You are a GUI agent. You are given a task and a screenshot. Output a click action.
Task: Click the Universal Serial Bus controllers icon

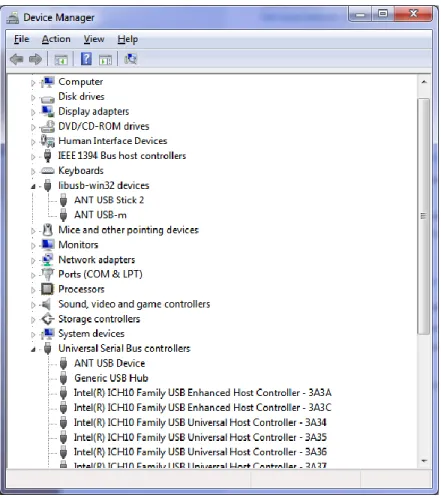click(x=48, y=349)
